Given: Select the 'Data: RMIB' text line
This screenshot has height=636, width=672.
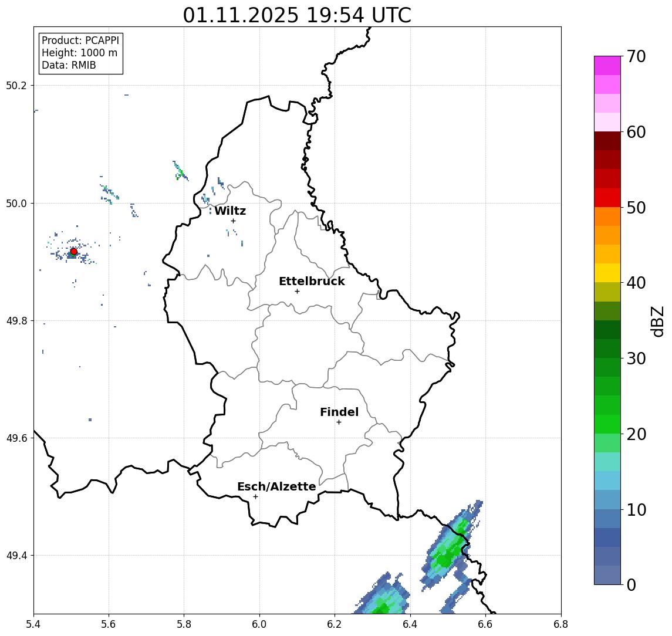Looking at the screenshot, I should point(69,65).
